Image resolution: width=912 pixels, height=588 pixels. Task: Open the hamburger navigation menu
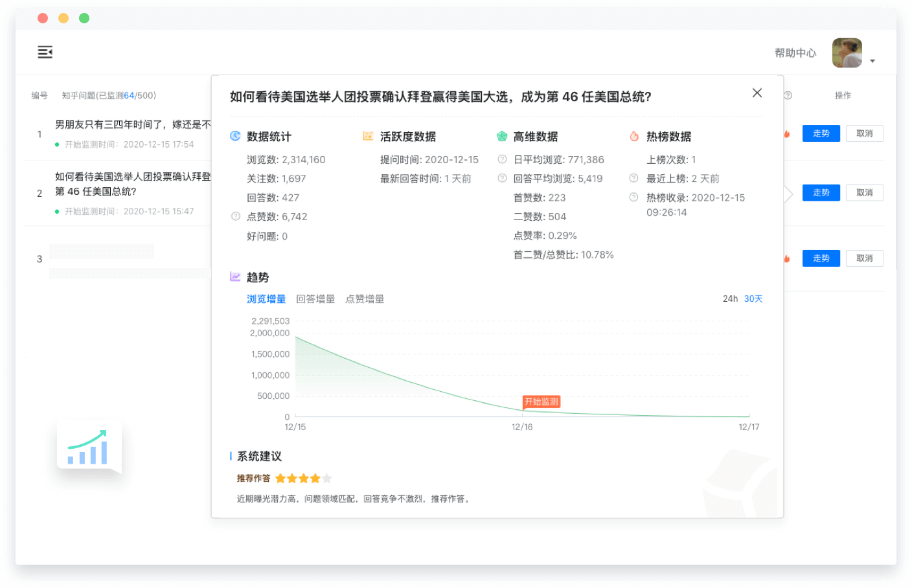[x=45, y=52]
